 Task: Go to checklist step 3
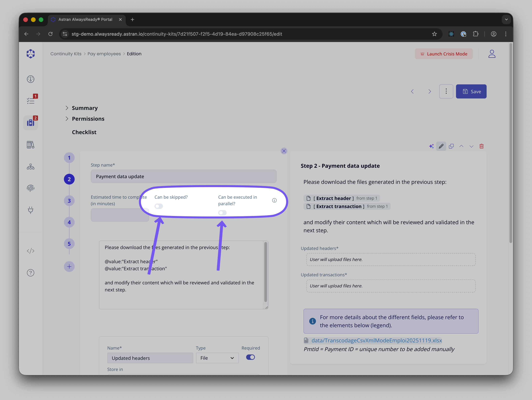[69, 201]
